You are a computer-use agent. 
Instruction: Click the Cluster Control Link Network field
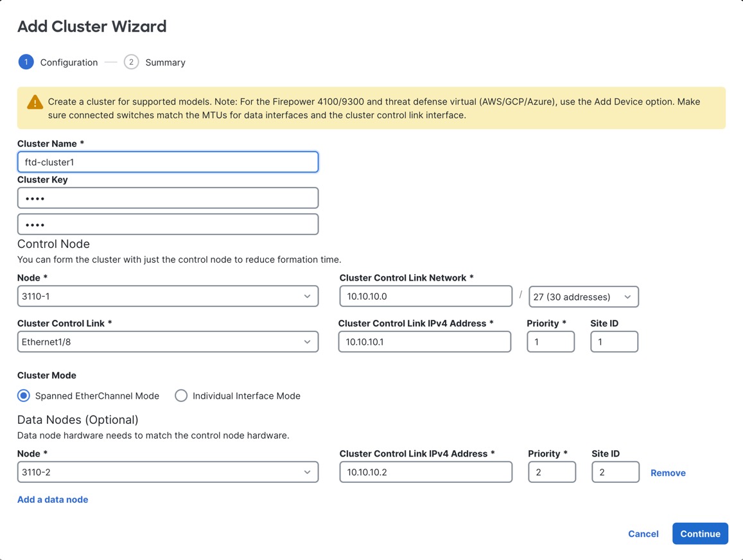(x=425, y=296)
